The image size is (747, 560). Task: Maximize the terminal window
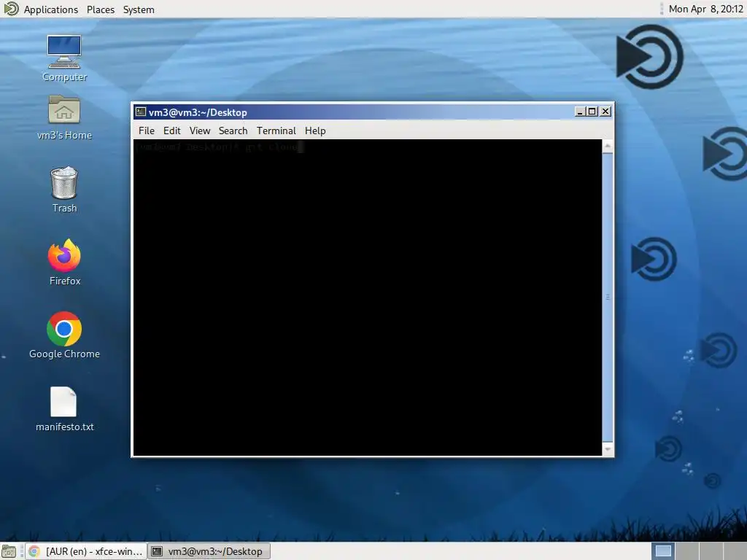tap(592, 112)
